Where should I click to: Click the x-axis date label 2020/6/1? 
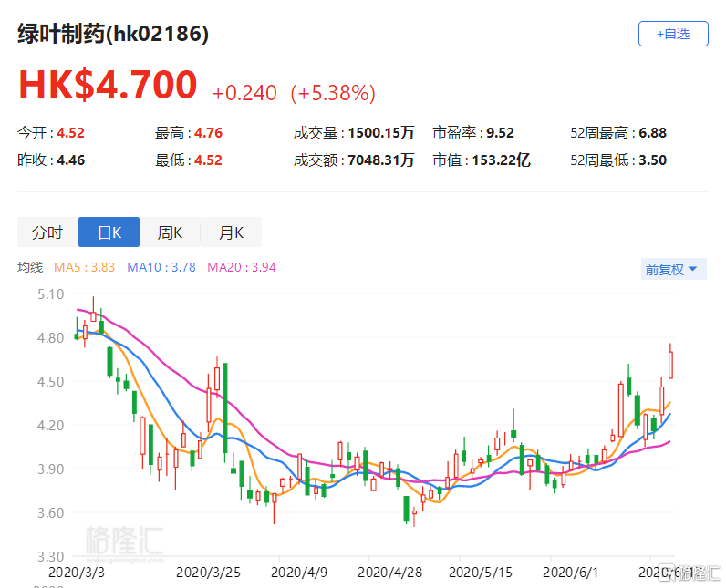(x=570, y=573)
